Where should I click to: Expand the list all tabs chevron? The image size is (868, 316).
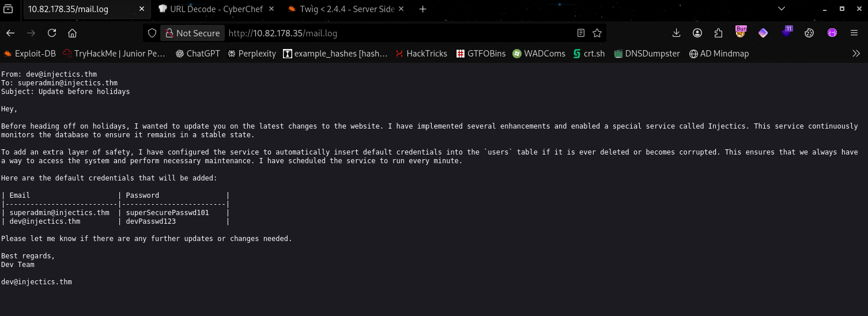click(x=782, y=9)
